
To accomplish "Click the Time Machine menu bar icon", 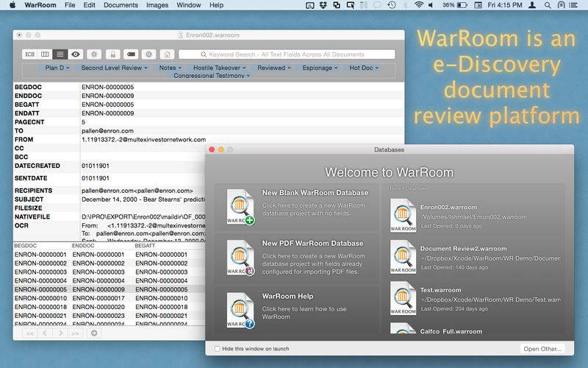I will (392, 5).
